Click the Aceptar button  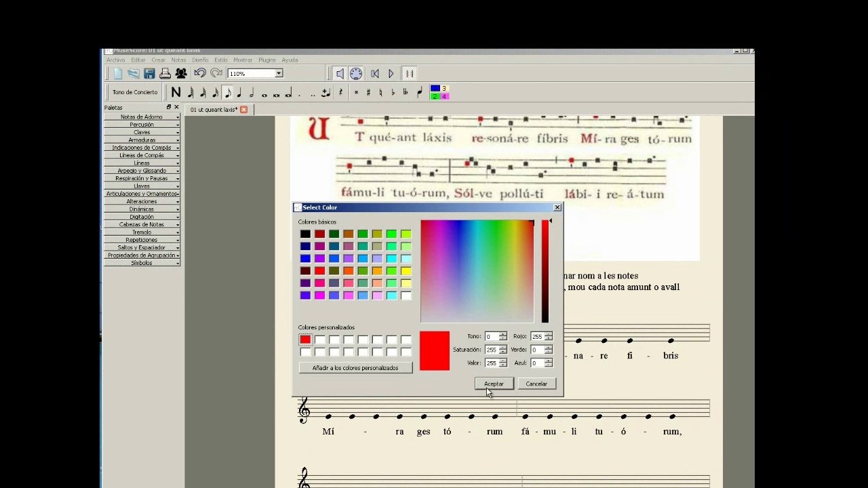click(494, 384)
